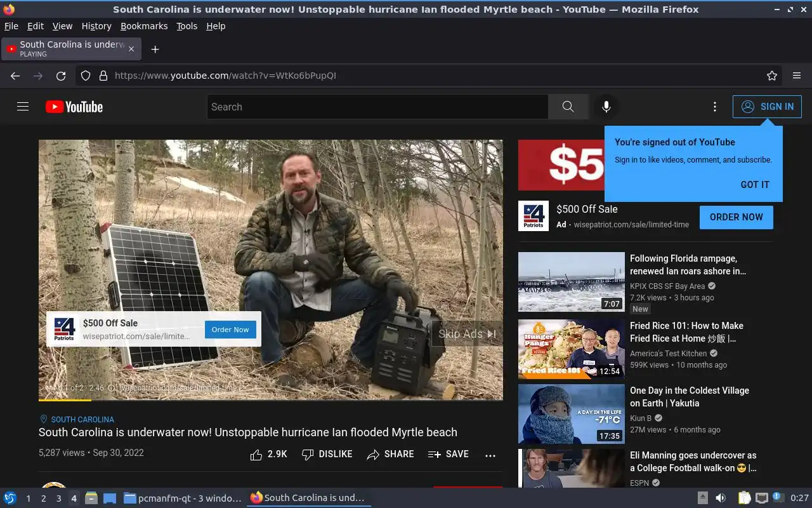812x508 pixels.
Task: Open the View menu
Action: [62, 26]
